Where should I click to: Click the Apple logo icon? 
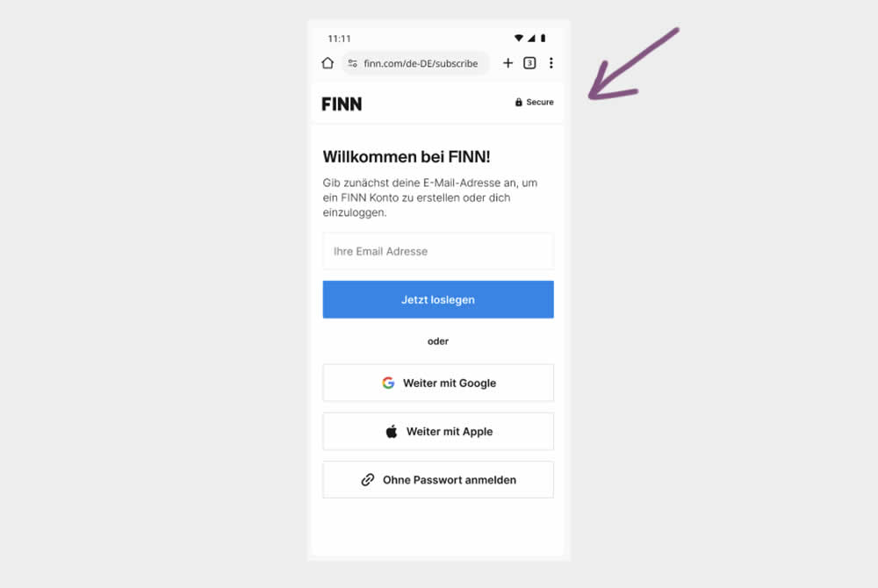coord(392,432)
